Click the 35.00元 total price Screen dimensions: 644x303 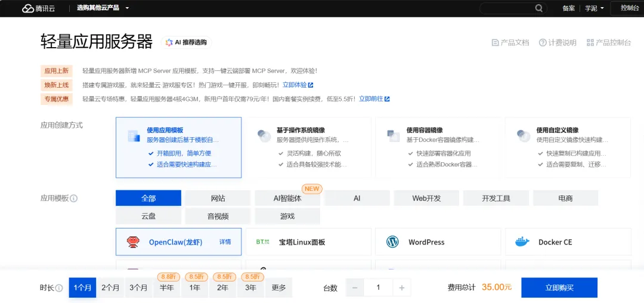pos(497,287)
